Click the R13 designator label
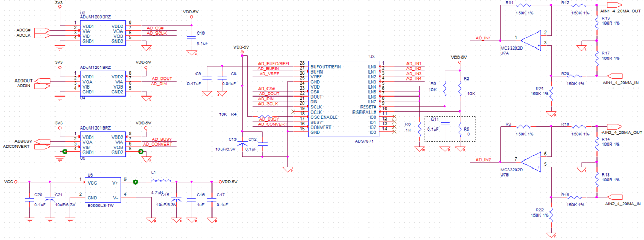 (x=606, y=18)
